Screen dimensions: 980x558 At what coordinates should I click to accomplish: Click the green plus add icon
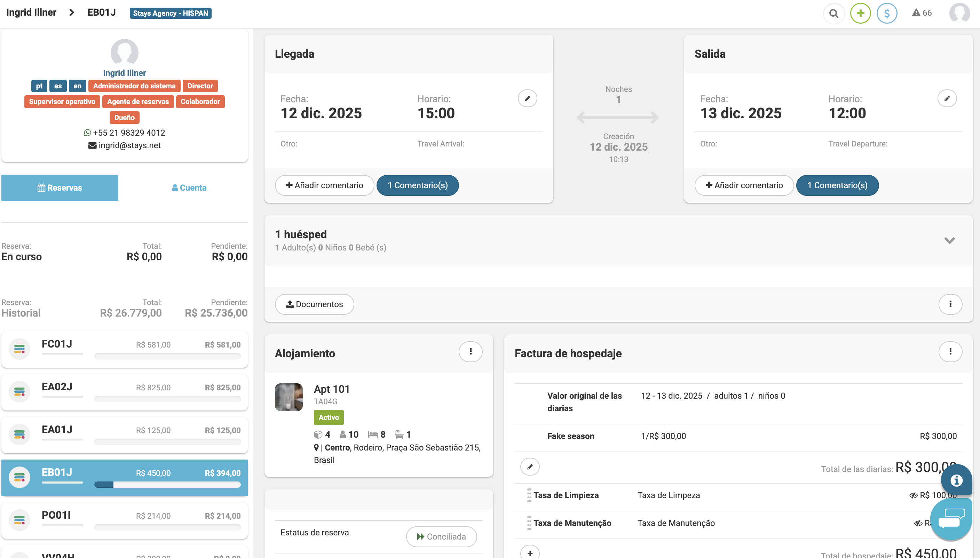[x=860, y=14]
